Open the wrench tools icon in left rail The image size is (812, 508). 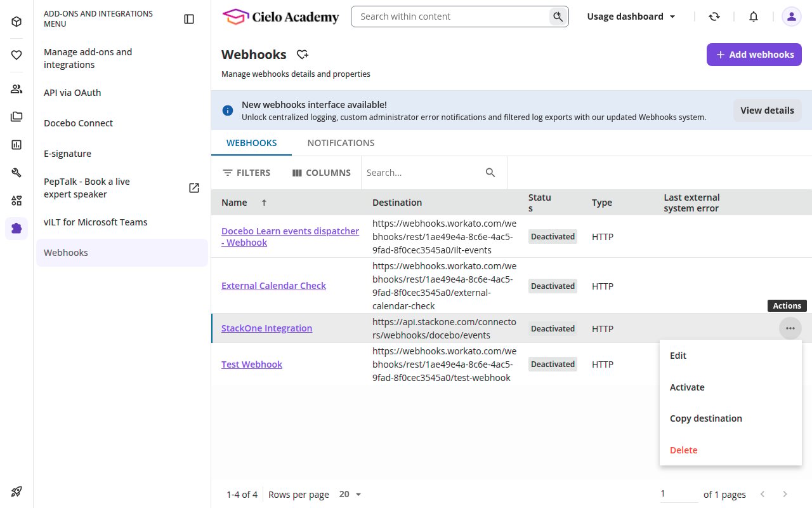(x=16, y=173)
